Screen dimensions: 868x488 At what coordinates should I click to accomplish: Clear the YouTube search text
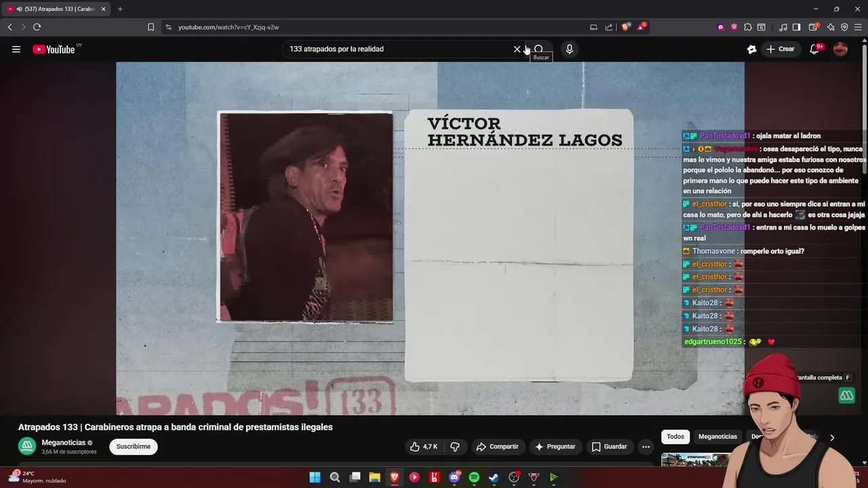(x=517, y=49)
